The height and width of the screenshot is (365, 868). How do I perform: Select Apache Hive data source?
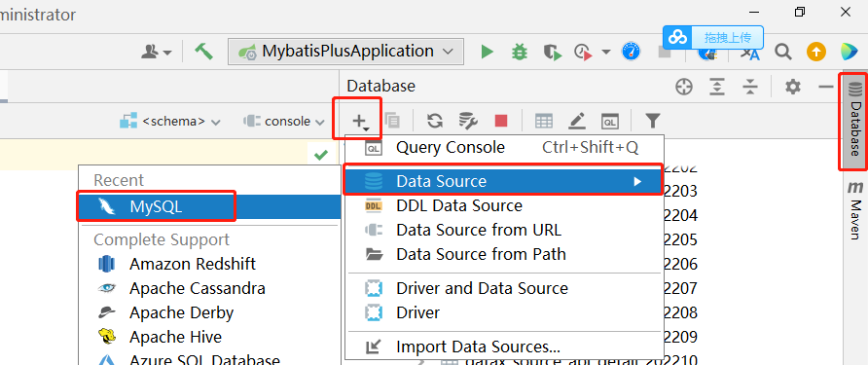210,337
